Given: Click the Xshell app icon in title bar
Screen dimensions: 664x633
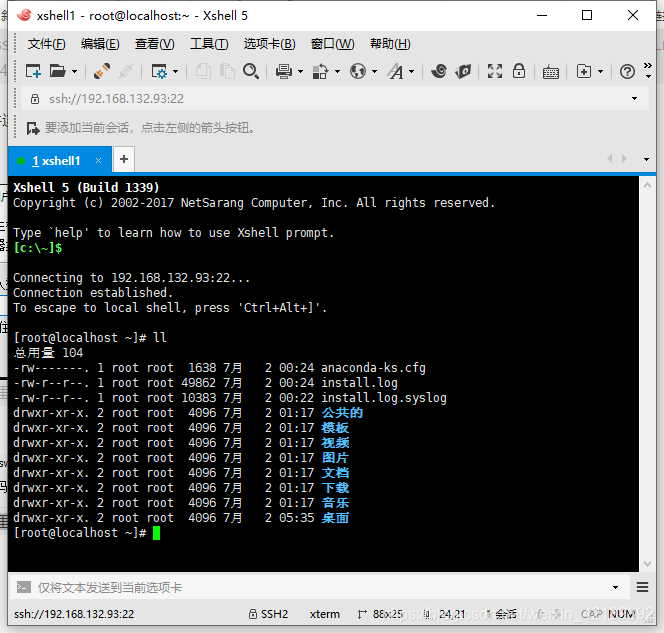Looking at the screenshot, I should pos(24,15).
